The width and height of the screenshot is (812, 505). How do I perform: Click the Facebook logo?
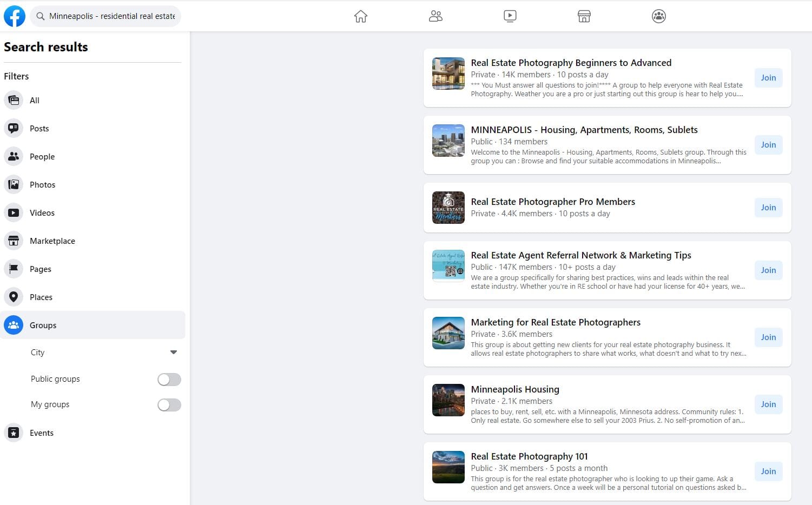[x=15, y=16]
